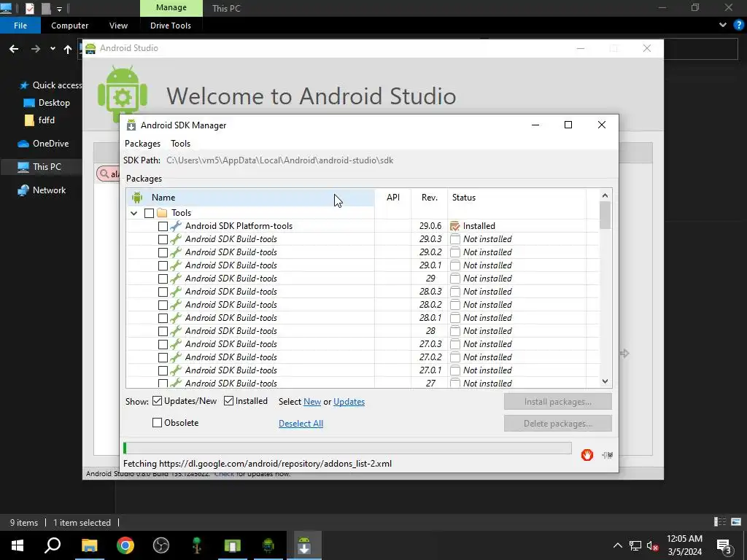Click the network icon in system tray

[635, 545]
